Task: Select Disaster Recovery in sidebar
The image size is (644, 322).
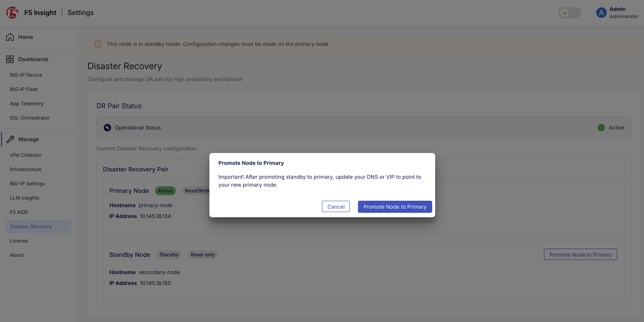Action: click(38, 226)
